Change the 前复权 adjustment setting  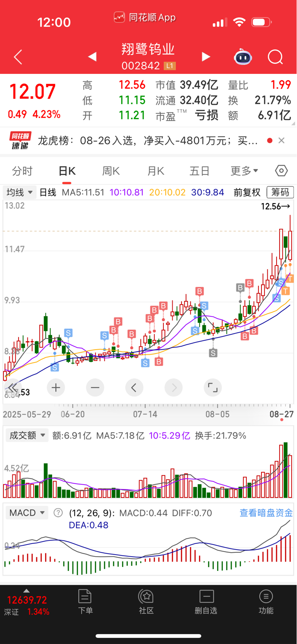click(x=247, y=192)
